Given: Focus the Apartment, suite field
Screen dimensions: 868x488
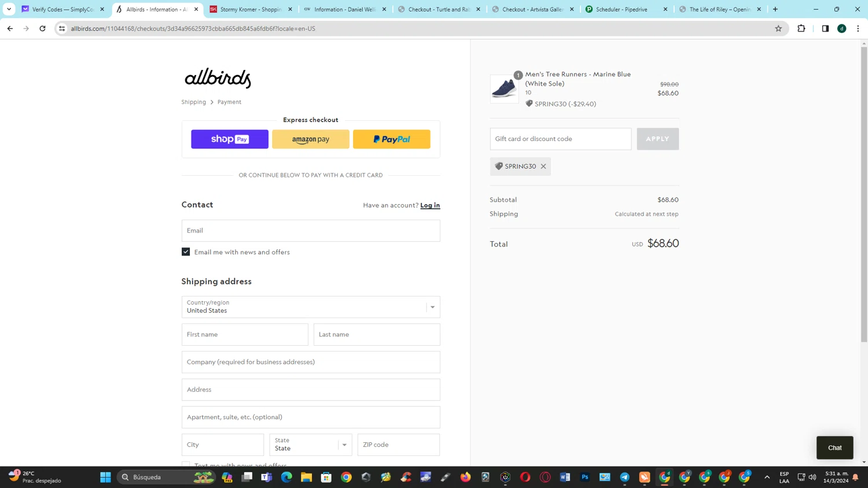Looking at the screenshot, I should (x=311, y=417).
